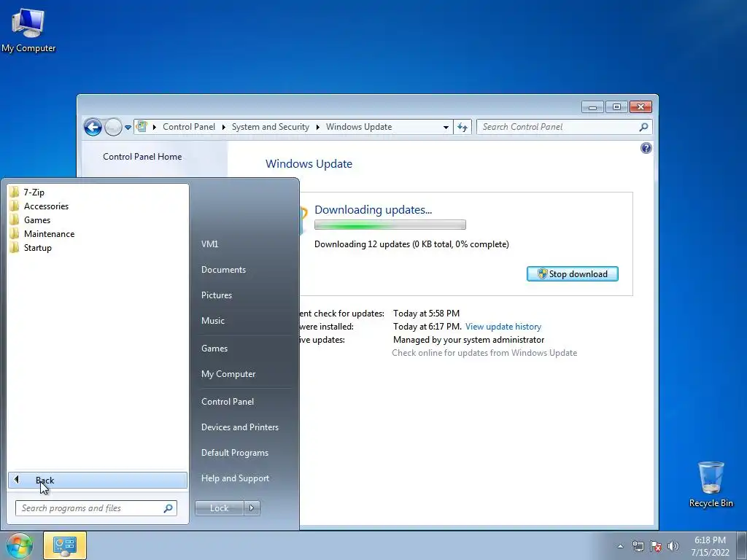Open Documents from Start menu
This screenshot has height=560, width=747.
[223, 270]
